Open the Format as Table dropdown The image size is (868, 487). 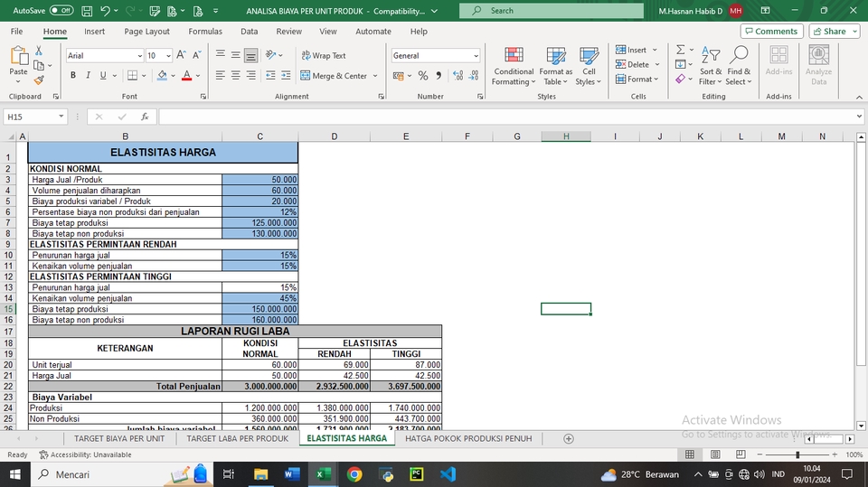coord(556,66)
